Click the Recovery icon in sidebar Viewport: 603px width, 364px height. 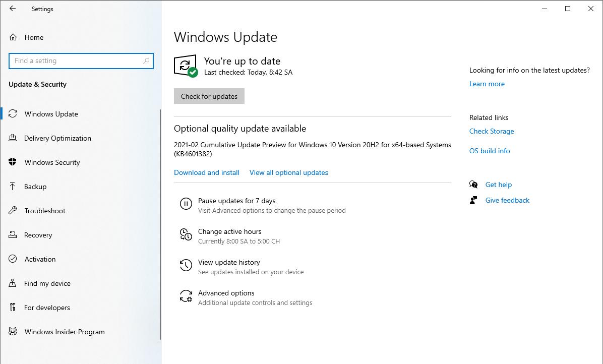[x=13, y=235]
